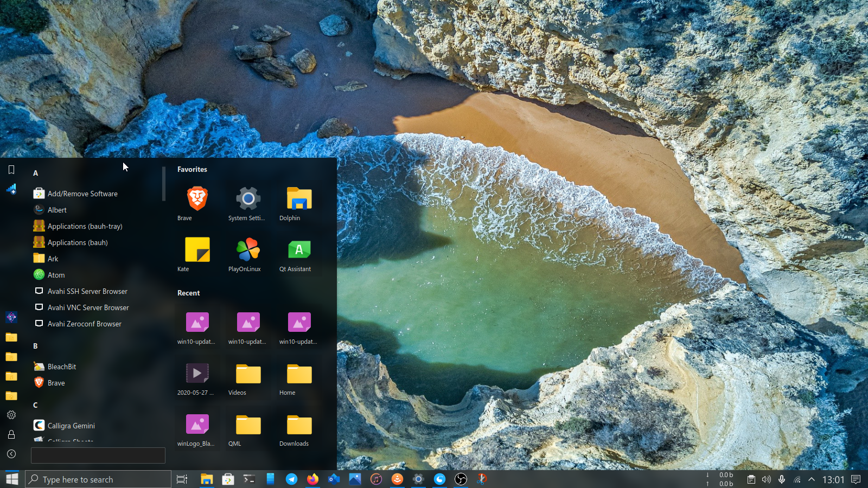Image resolution: width=868 pixels, height=488 pixels.
Task: Open Brave from the Favorites grid
Action: (197, 200)
